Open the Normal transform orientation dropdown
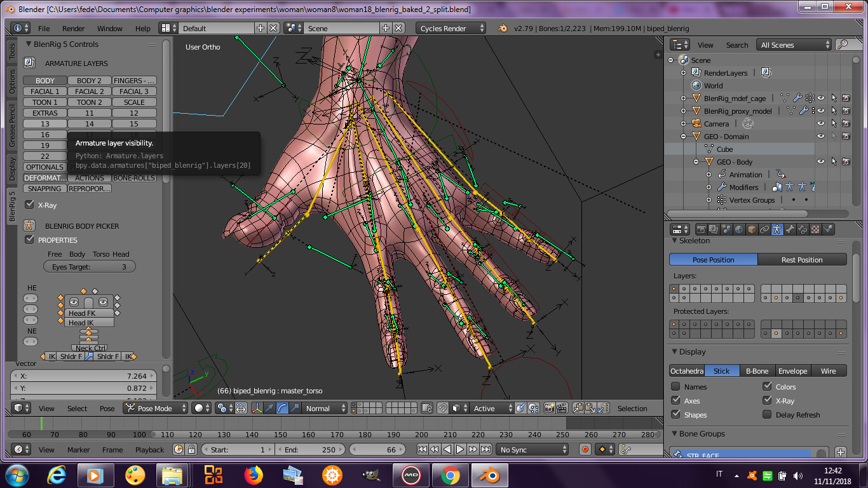 (325, 409)
